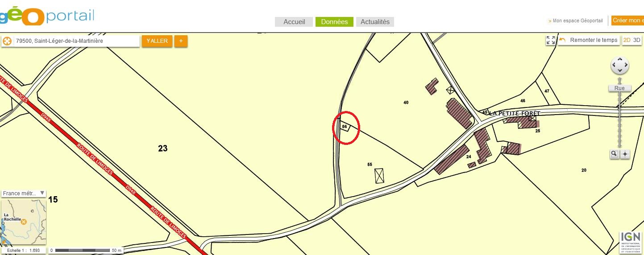This screenshot has width=644, height=255.
Task: Switch map to 3D mode
Action: (x=637, y=40)
